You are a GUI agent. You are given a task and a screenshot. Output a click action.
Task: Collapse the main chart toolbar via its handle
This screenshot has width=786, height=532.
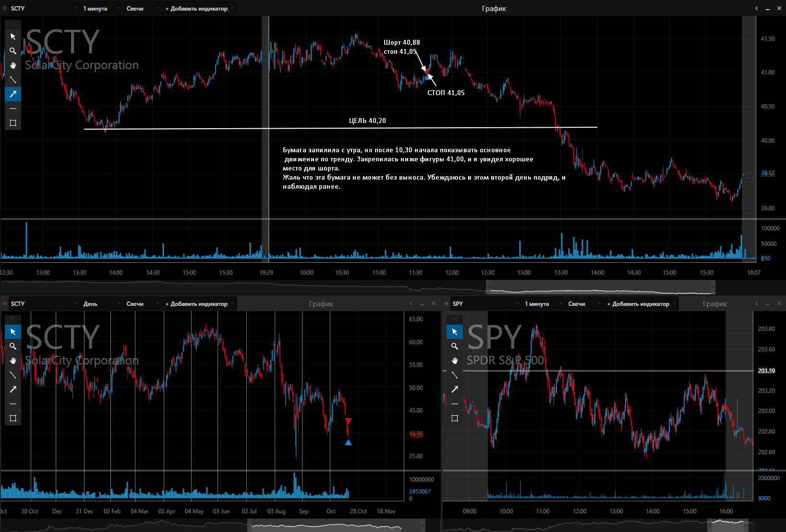(13, 24)
